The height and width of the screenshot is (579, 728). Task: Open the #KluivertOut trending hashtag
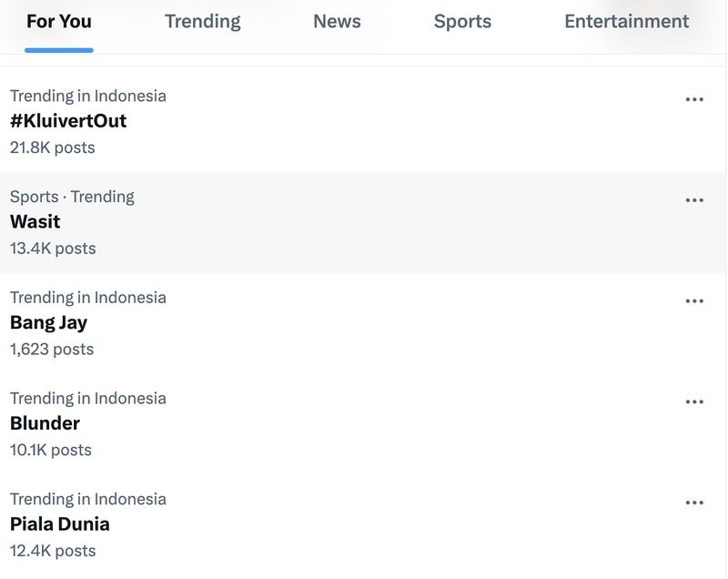coord(68,121)
